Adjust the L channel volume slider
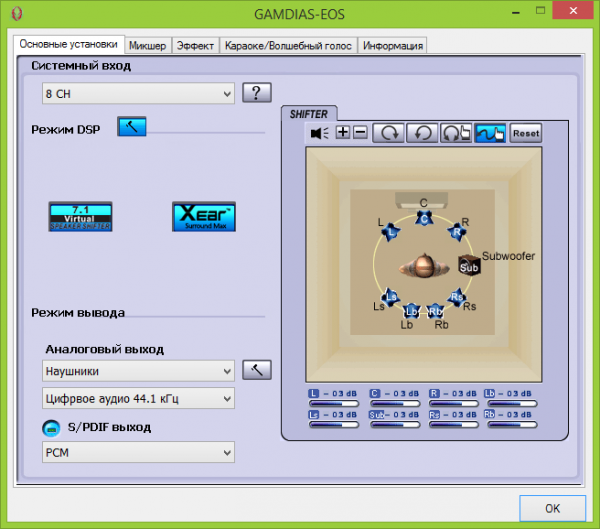 tap(334, 403)
